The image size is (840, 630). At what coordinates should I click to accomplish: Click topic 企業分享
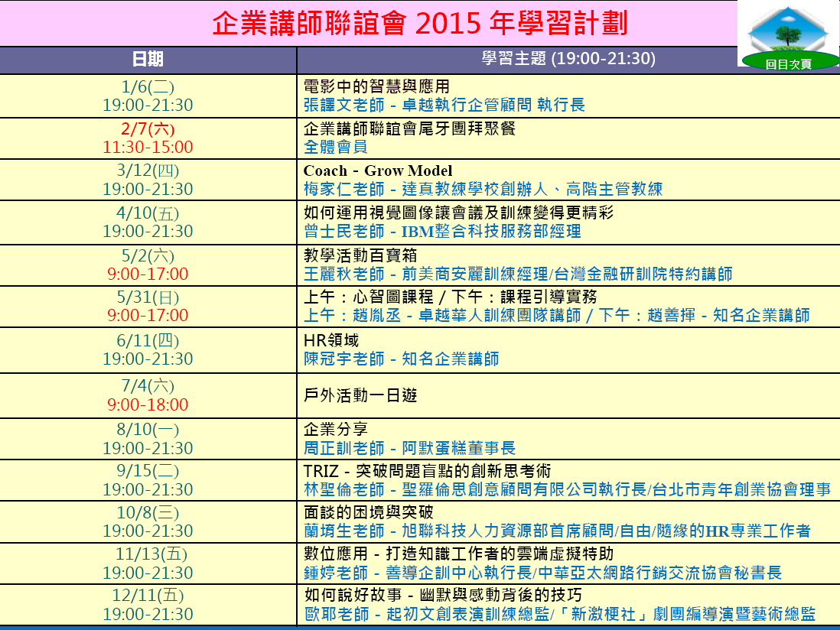click(x=335, y=429)
